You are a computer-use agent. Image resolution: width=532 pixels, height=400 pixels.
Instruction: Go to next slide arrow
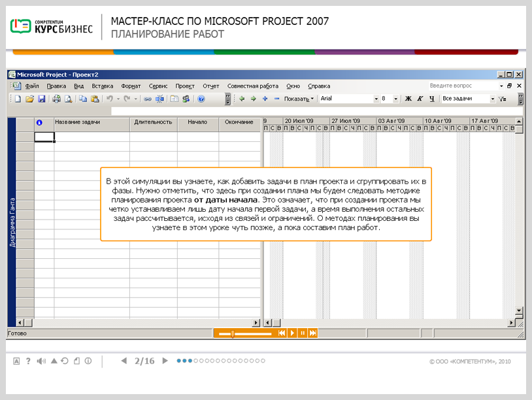click(165, 361)
